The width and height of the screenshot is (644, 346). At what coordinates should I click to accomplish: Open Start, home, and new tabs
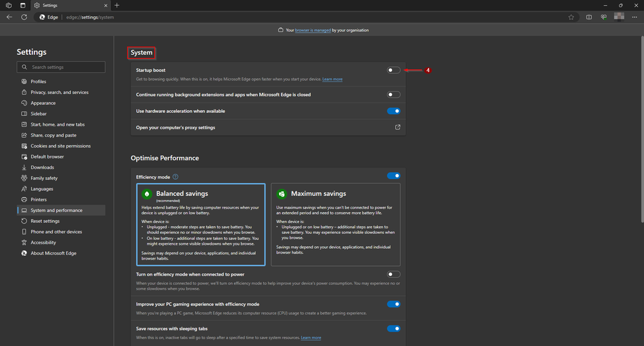61,124
